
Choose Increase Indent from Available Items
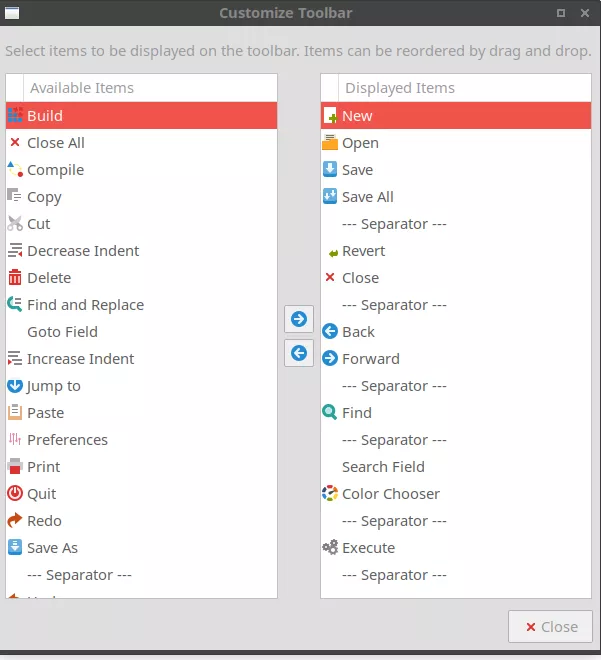(80, 359)
